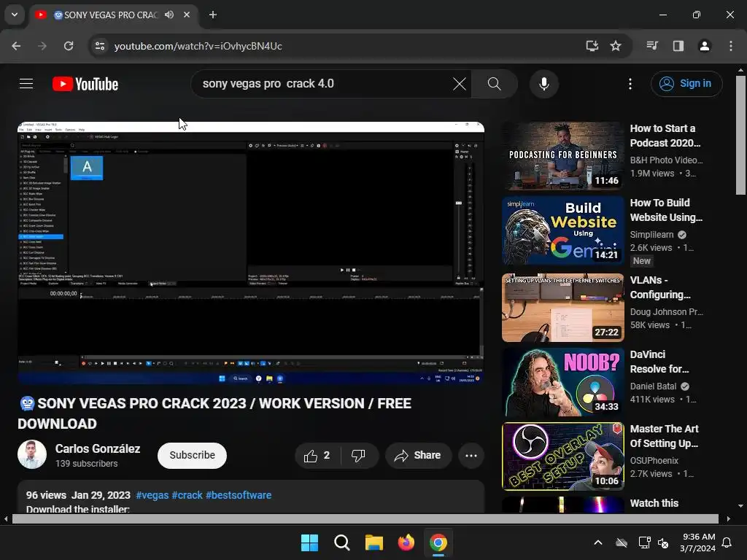Open the Chrome profile icon
Screen dimensions: 747x560
tap(705, 46)
